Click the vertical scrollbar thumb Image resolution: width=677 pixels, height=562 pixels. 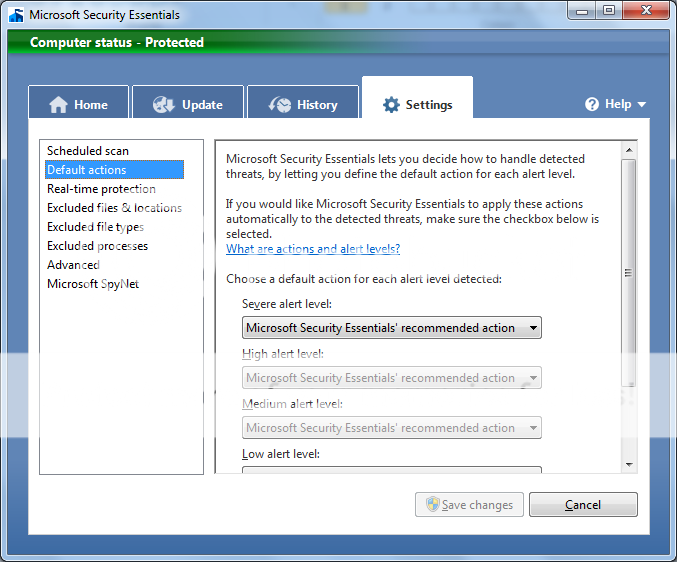pyautogui.click(x=629, y=273)
